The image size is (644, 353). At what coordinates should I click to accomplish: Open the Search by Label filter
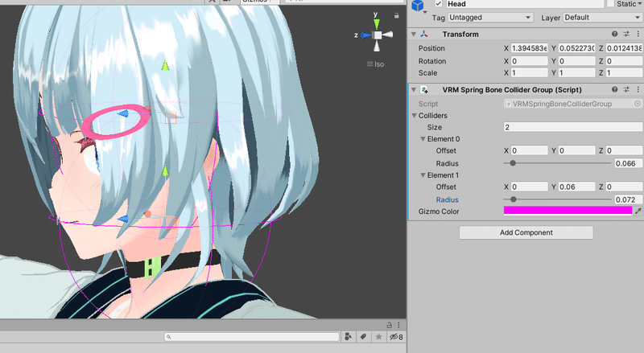point(363,337)
